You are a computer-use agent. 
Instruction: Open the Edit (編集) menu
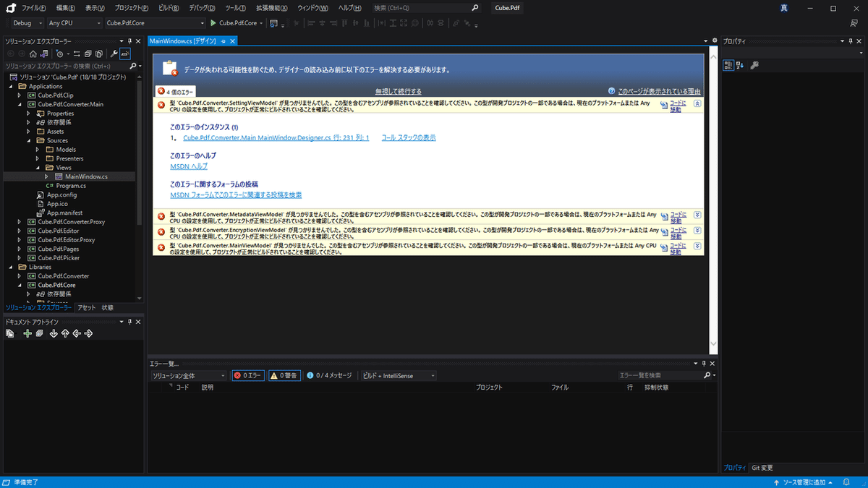tap(66, 8)
